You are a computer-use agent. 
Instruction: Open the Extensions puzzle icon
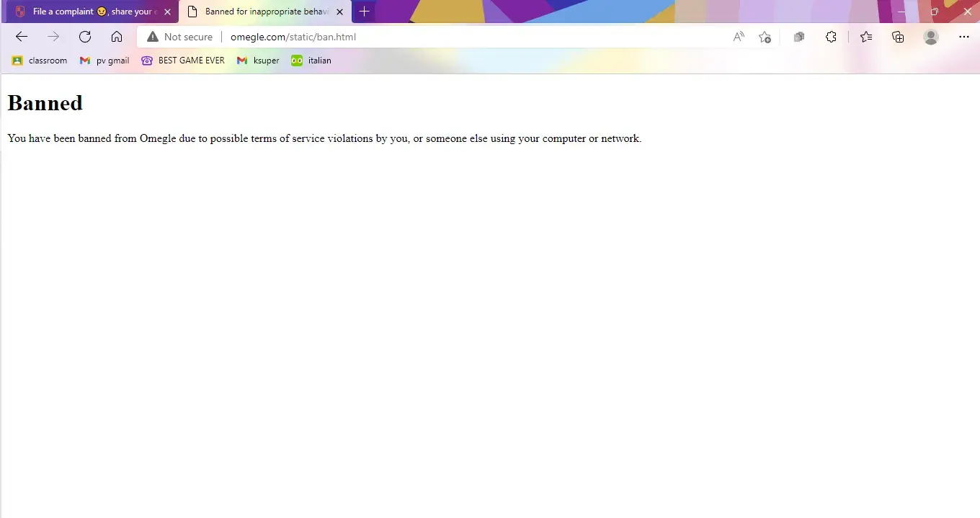(x=831, y=37)
